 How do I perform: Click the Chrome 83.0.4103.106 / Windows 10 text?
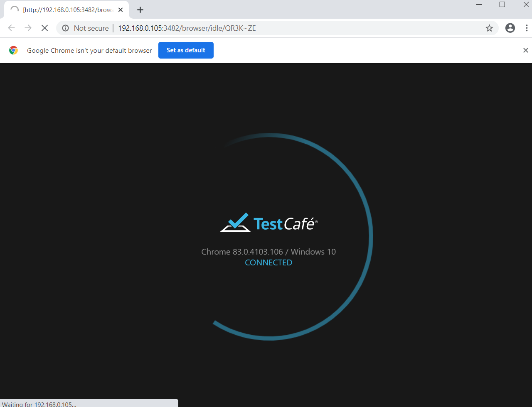click(x=268, y=252)
